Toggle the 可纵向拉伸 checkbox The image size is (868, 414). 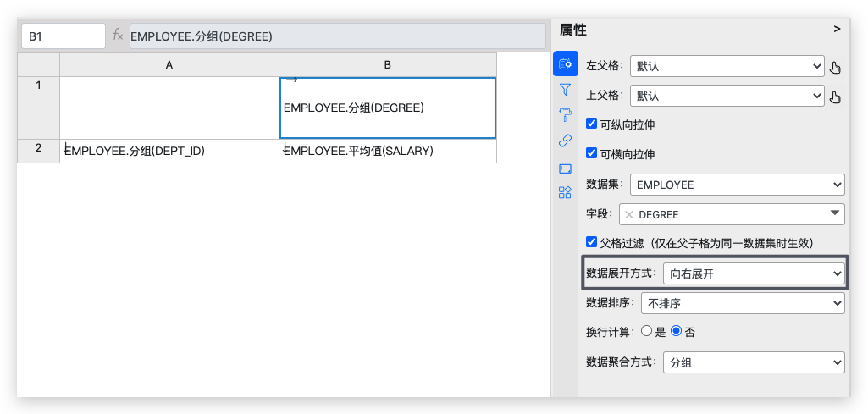(591, 124)
